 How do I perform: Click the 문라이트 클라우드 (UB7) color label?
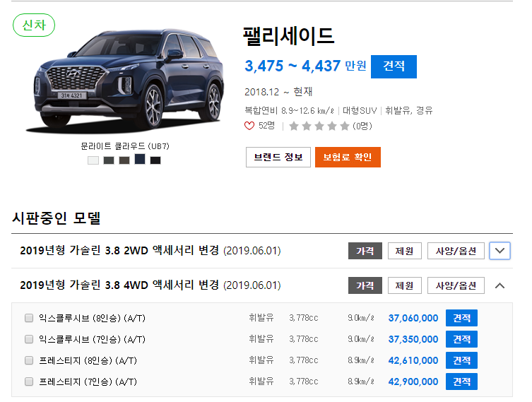pyautogui.click(x=125, y=146)
